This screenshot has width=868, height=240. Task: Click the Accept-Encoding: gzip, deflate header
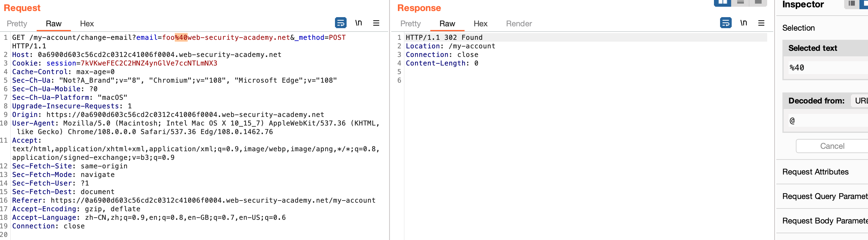[76, 209]
